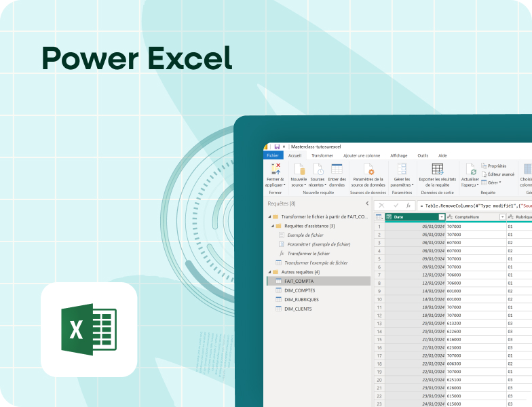
Task: Open the Éditeur avancé
Action: coord(498,174)
